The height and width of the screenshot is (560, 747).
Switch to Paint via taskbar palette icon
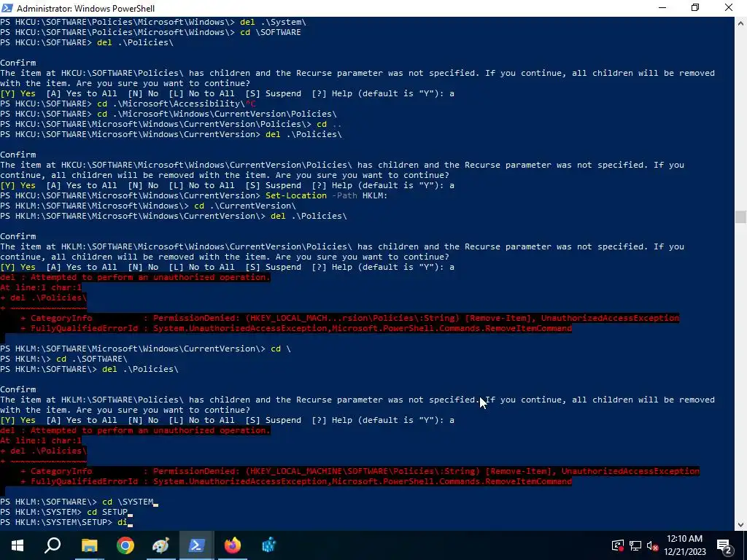160,545
